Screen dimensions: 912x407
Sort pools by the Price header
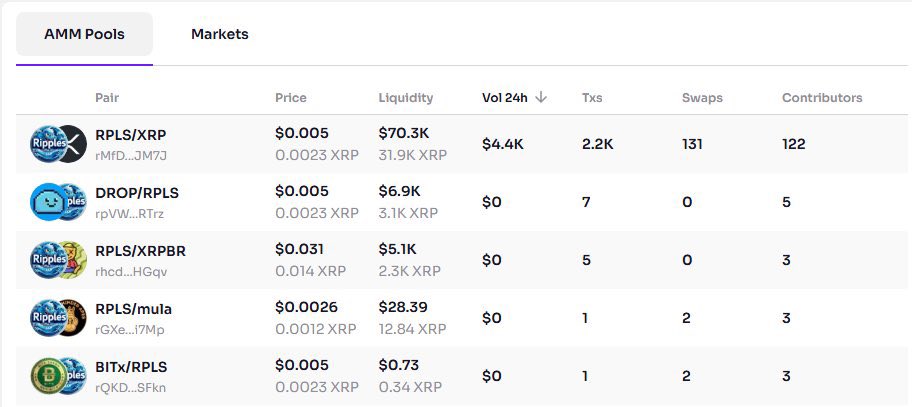pyautogui.click(x=291, y=98)
